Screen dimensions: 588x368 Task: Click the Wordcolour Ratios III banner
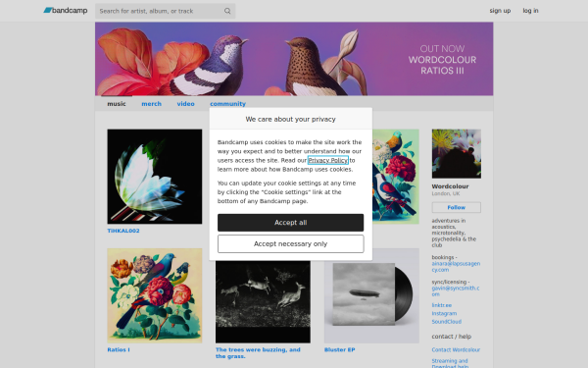[x=294, y=59]
